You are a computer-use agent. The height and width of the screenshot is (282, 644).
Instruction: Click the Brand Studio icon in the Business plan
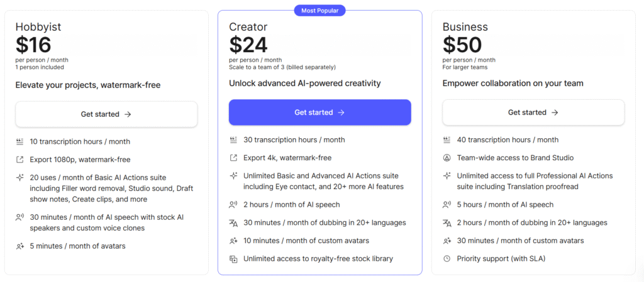point(447,158)
